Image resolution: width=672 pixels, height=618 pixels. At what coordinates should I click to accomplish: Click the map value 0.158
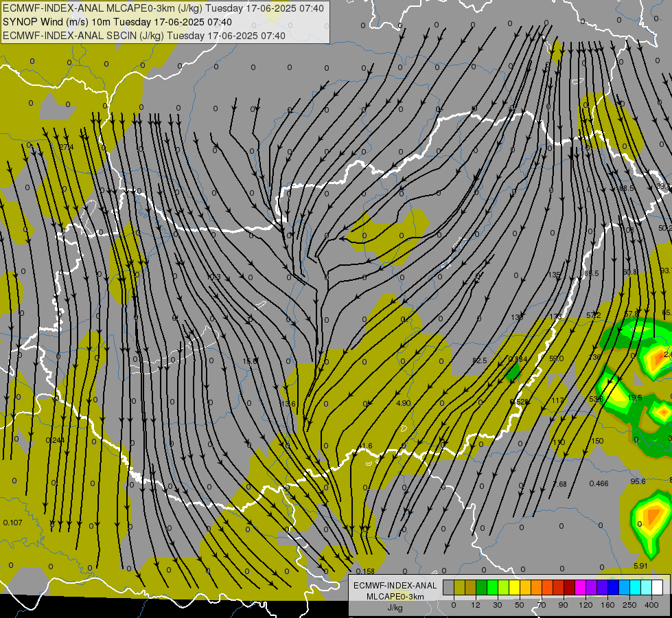(365, 571)
